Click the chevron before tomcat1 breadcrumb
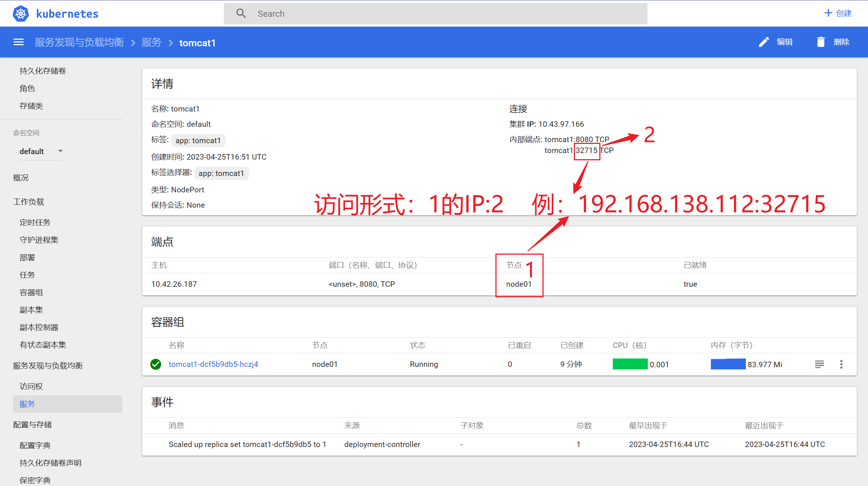868x486 pixels. tap(170, 43)
